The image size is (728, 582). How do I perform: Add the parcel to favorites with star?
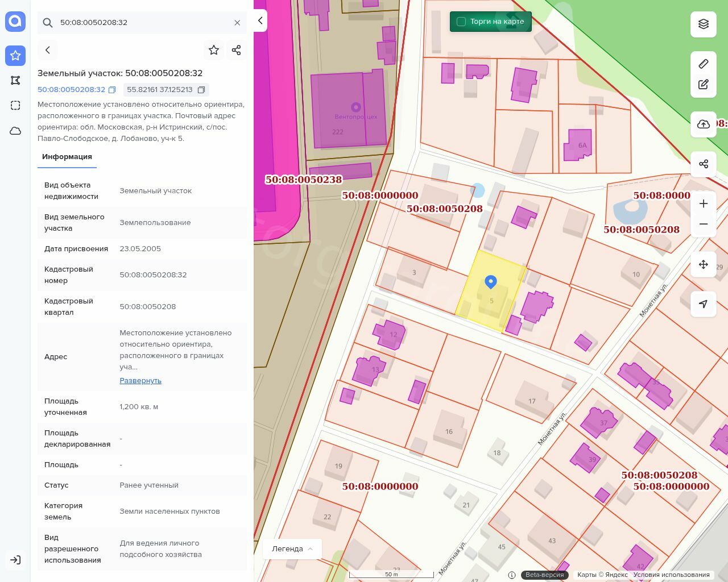tap(214, 50)
